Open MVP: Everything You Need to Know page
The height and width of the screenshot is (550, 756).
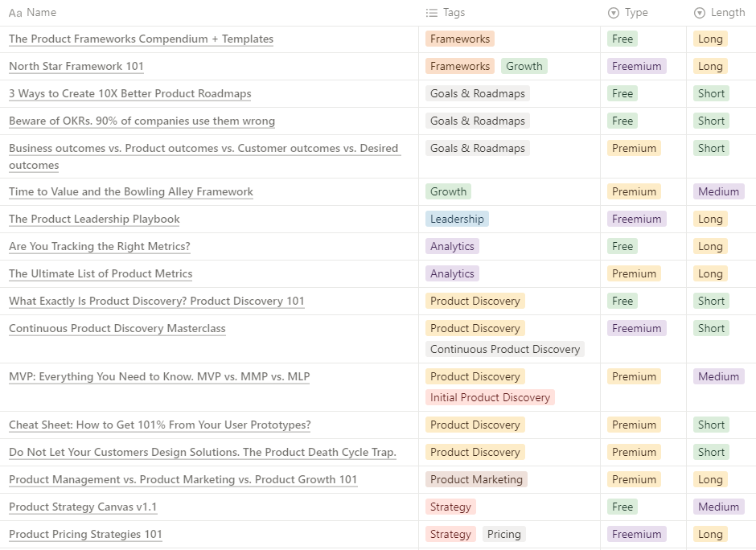click(159, 377)
